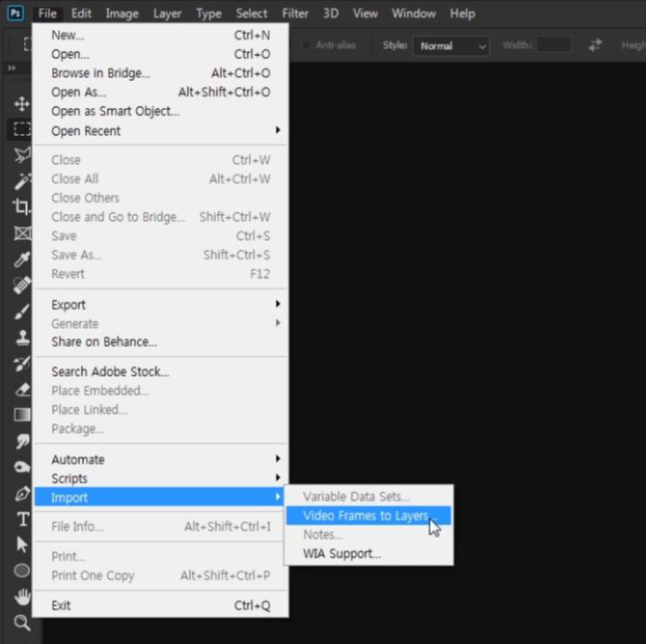646x644 pixels.
Task: Select WIA Support... in Import submenu
Action: tap(368, 553)
